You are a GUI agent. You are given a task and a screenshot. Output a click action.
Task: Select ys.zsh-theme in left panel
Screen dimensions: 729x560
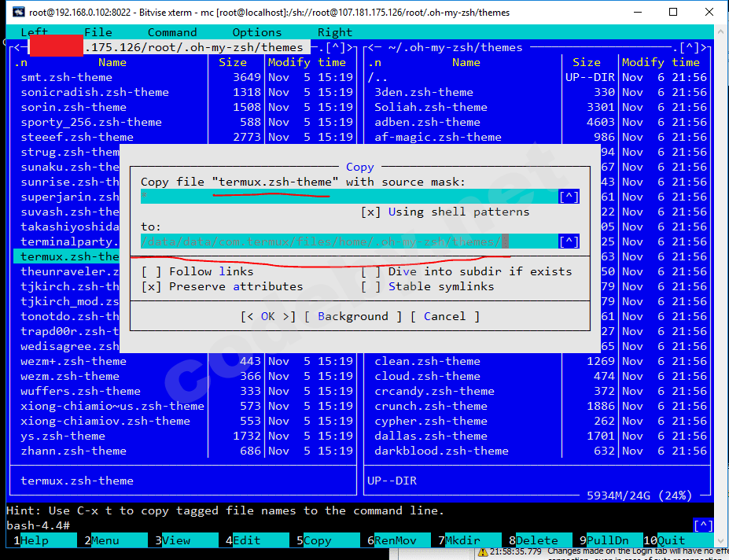click(63, 436)
